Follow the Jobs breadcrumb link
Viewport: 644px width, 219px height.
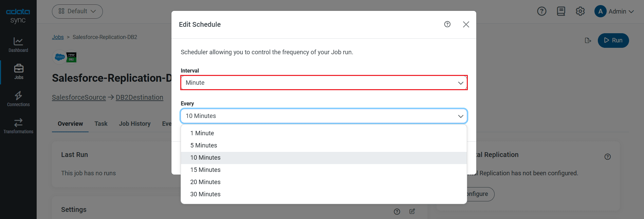point(58,37)
